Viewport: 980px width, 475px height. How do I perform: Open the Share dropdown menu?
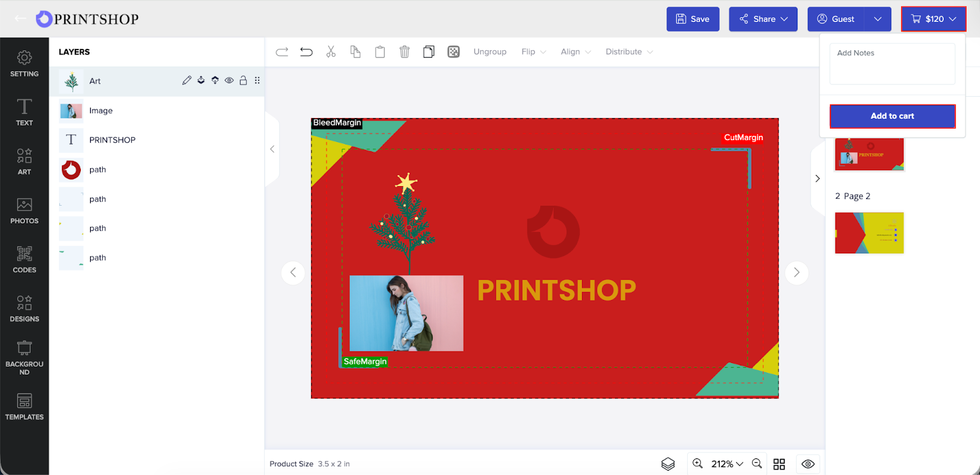(x=763, y=19)
